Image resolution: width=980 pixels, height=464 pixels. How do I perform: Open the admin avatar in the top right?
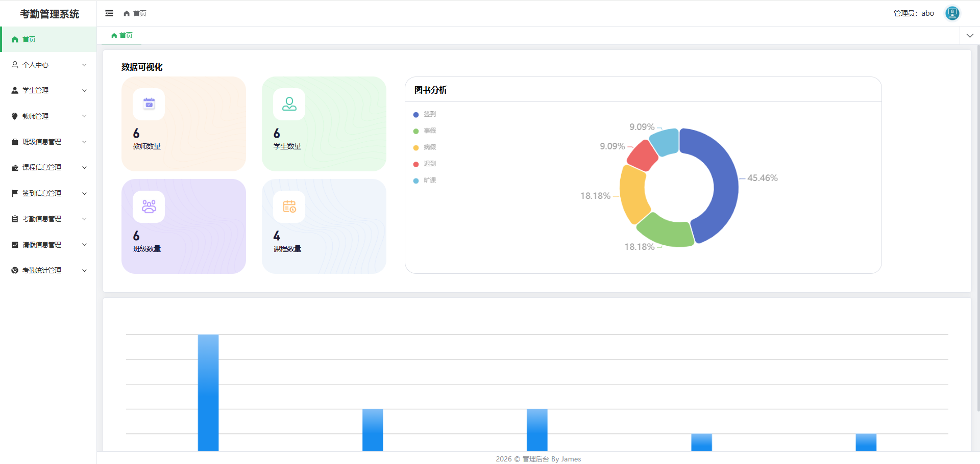coord(952,13)
